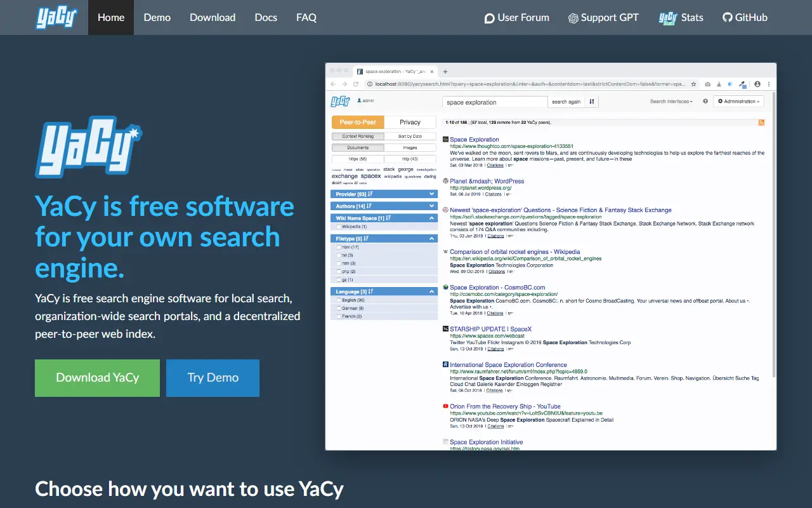Check the Wikipedia (1) checkbox
Image resolution: width=812 pixels, height=508 pixels.
click(339, 227)
